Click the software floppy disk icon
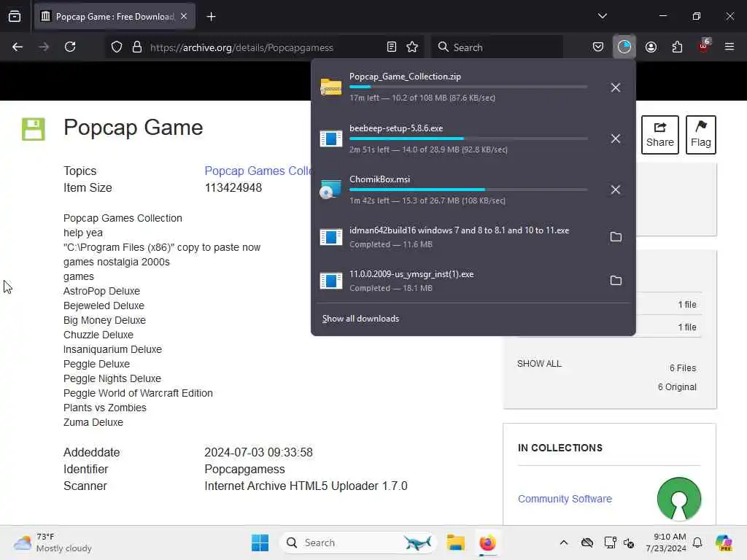 pos(34,129)
